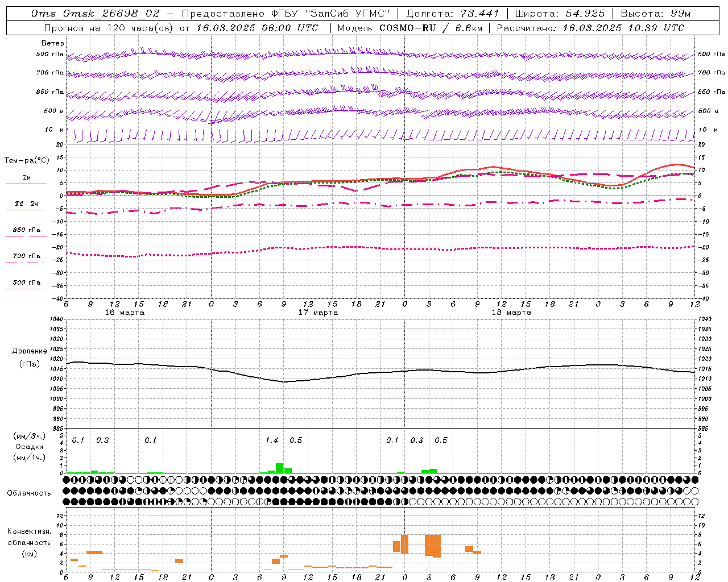Click the Высота: 99м value
This screenshot has width=728, height=582.
(x=656, y=13)
